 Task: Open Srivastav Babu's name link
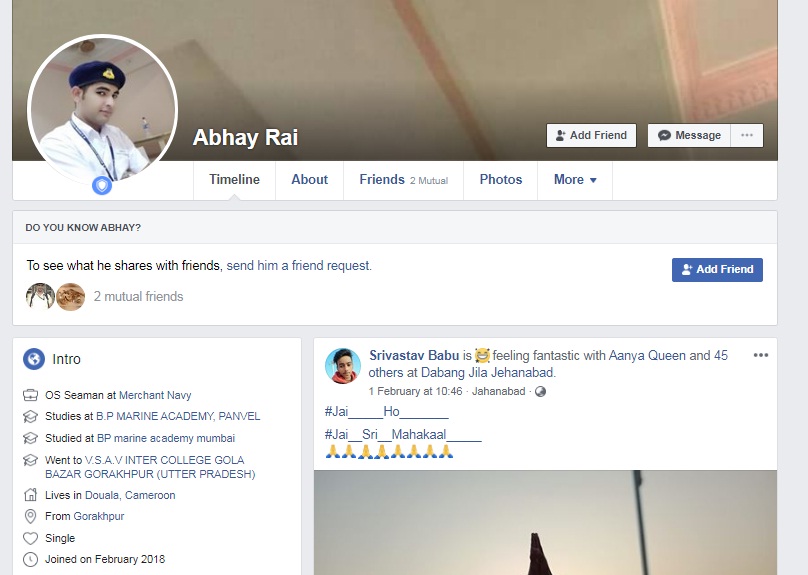click(414, 356)
